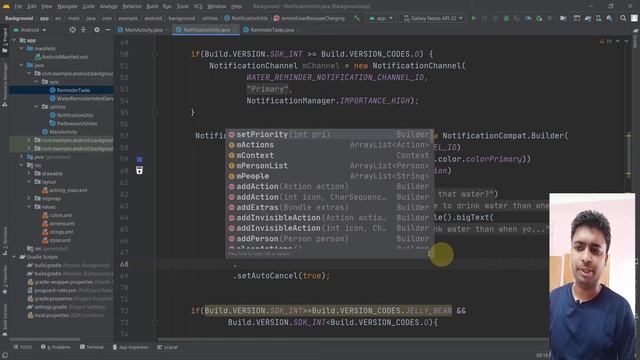640x360 pixels.
Task: Open the Terminal tool window
Action: 92,347
